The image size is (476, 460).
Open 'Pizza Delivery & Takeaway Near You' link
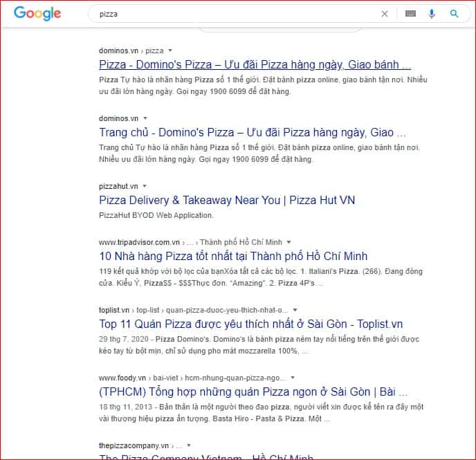coord(227,201)
